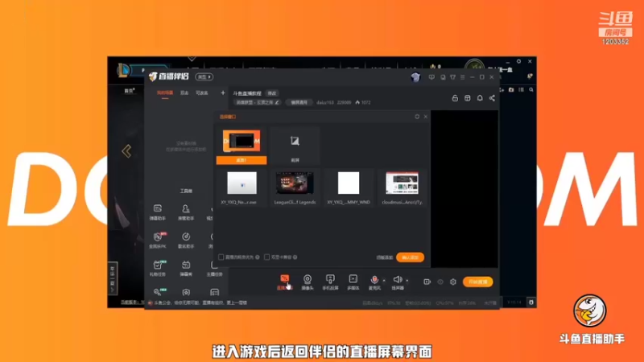The image size is (644, 362).
Task: Open the danmaku assistant tool
Action: (x=158, y=212)
